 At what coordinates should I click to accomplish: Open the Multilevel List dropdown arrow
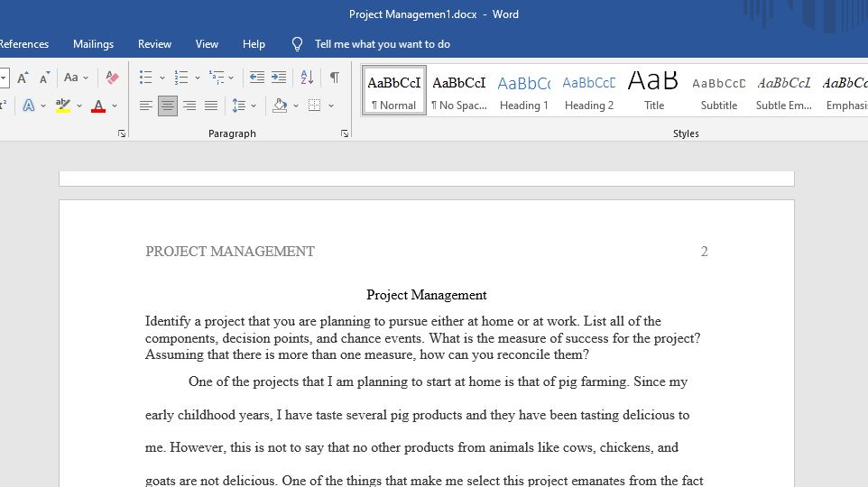231,78
